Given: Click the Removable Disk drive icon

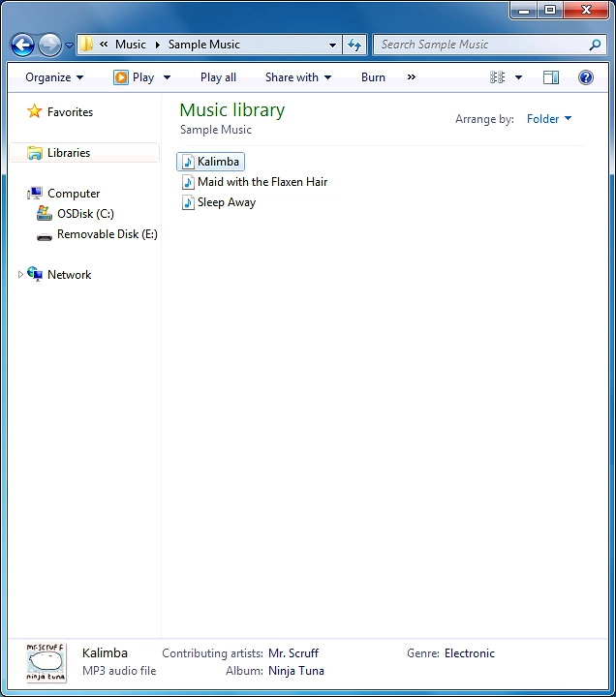Looking at the screenshot, I should click(44, 236).
